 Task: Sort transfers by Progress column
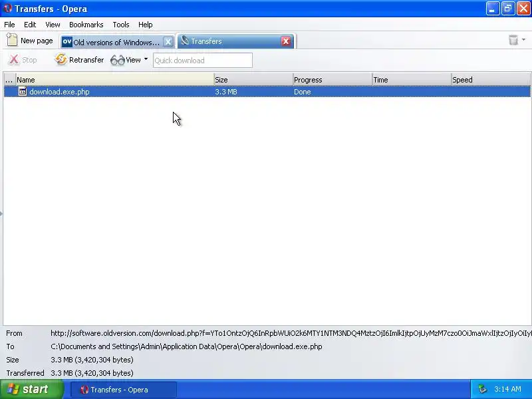[333, 80]
